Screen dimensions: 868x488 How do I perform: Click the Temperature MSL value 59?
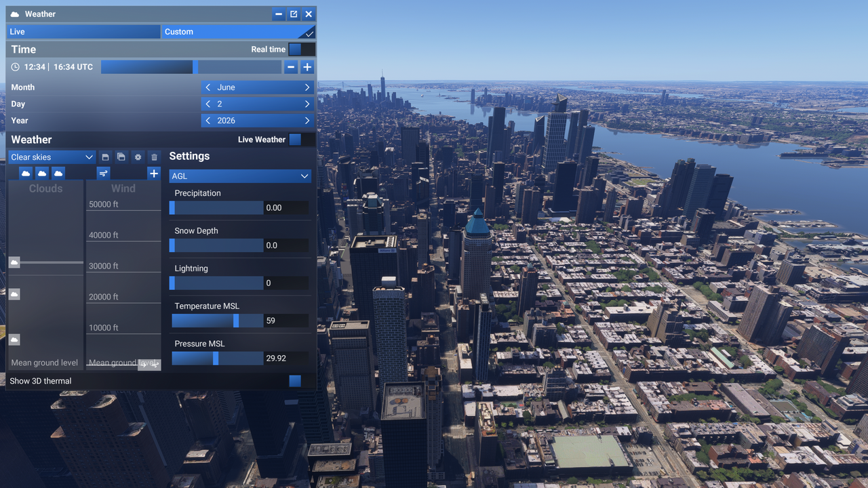point(287,321)
